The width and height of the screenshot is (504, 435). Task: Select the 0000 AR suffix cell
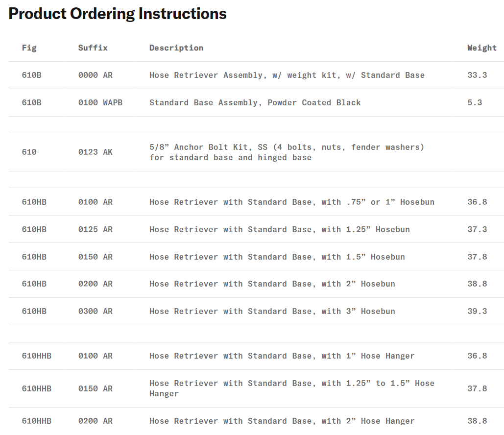pos(95,75)
